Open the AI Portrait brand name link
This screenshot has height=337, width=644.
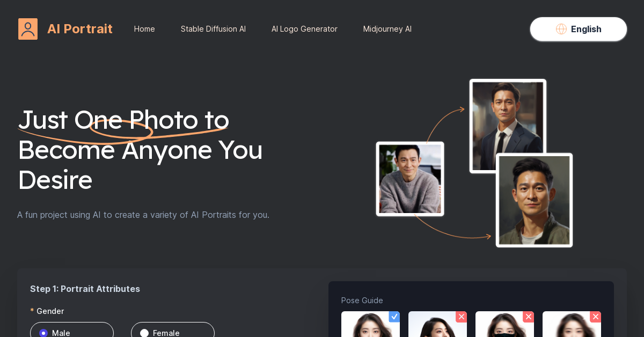coord(80,29)
